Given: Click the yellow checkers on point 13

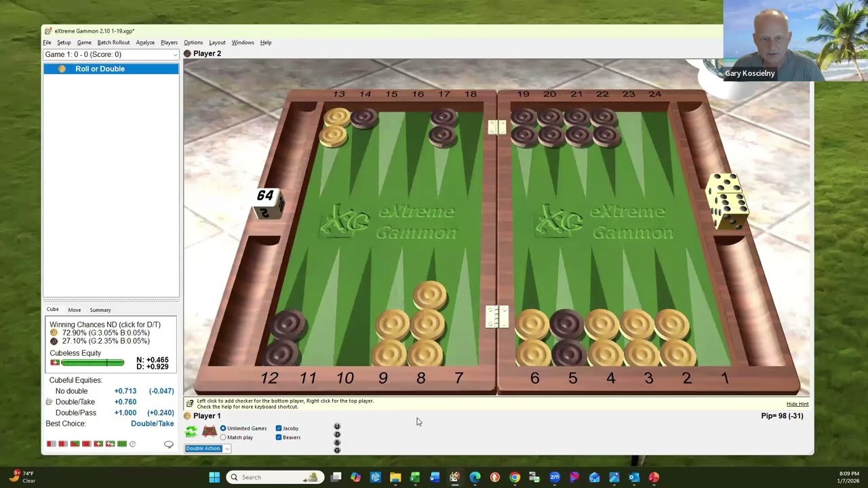Looking at the screenshot, I should 335,127.
